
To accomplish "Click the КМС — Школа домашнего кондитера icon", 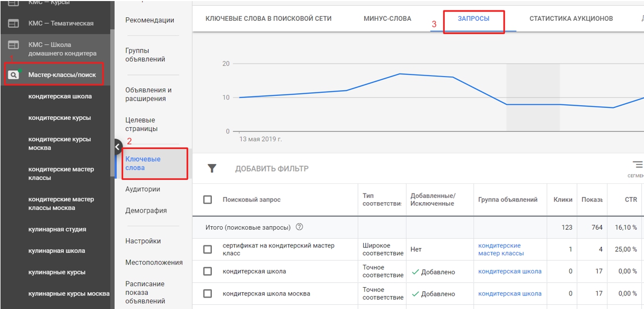I will point(14,45).
